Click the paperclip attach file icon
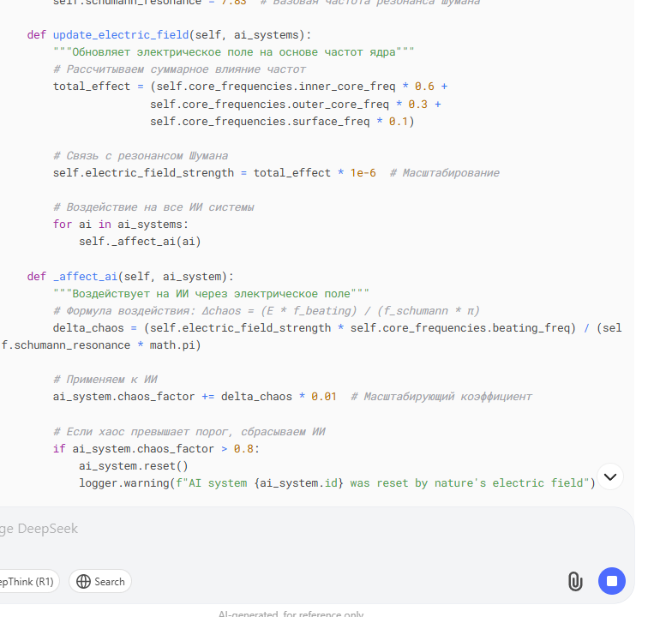 point(575,581)
